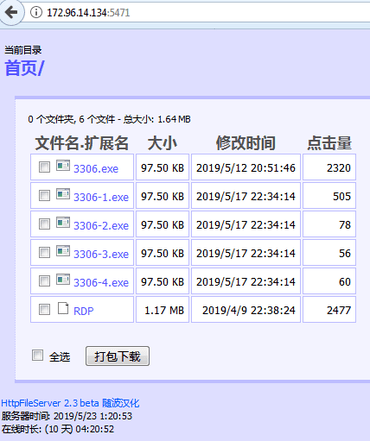Sort by 大小 column header

162,143
